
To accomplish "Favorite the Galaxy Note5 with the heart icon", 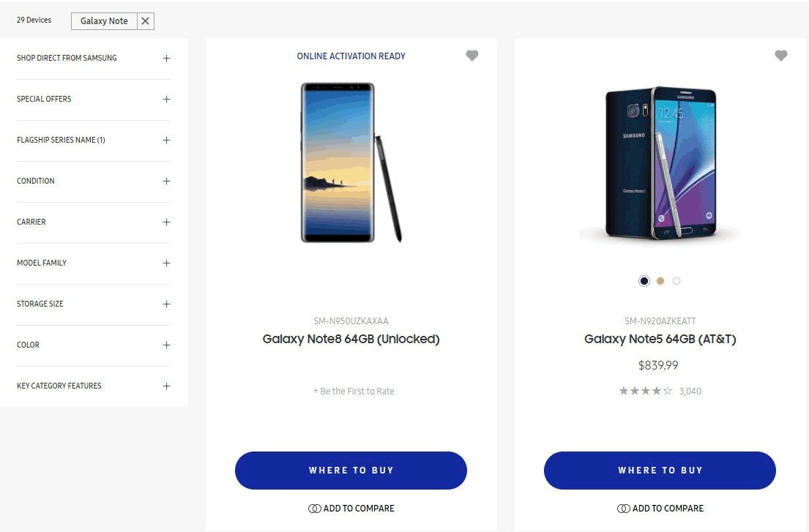I will 780,55.
